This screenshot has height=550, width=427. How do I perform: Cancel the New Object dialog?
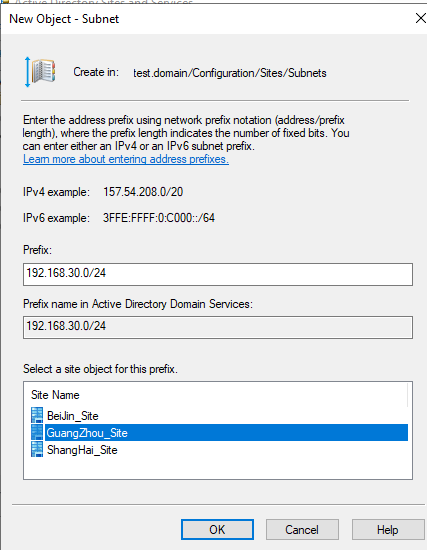(x=302, y=530)
